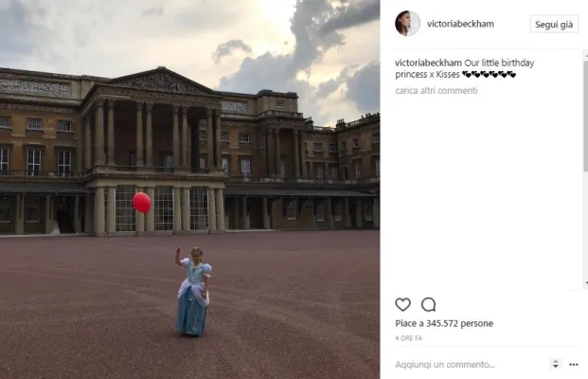Click the scrollbar up arrow in comments
The width and height of the screenshot is (588, 379).
click(586, 54)
